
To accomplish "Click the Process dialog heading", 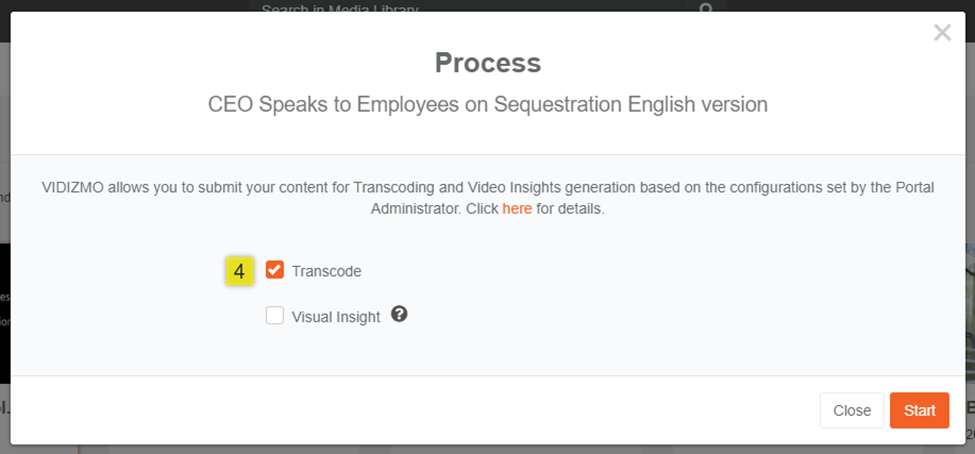I will click(488, 63).
